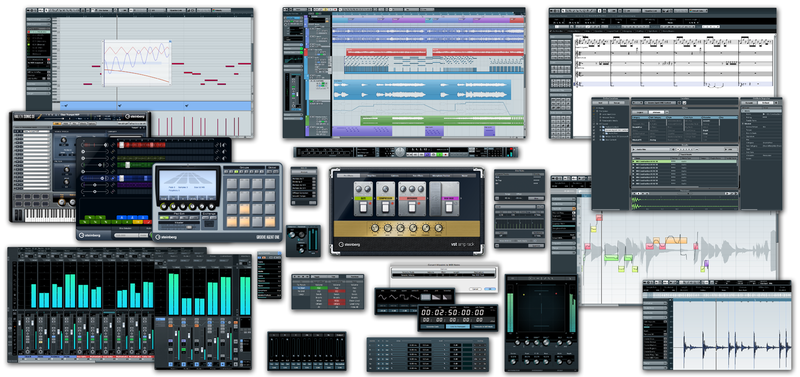Click the default button in the small convert dialog

(489, 289)
